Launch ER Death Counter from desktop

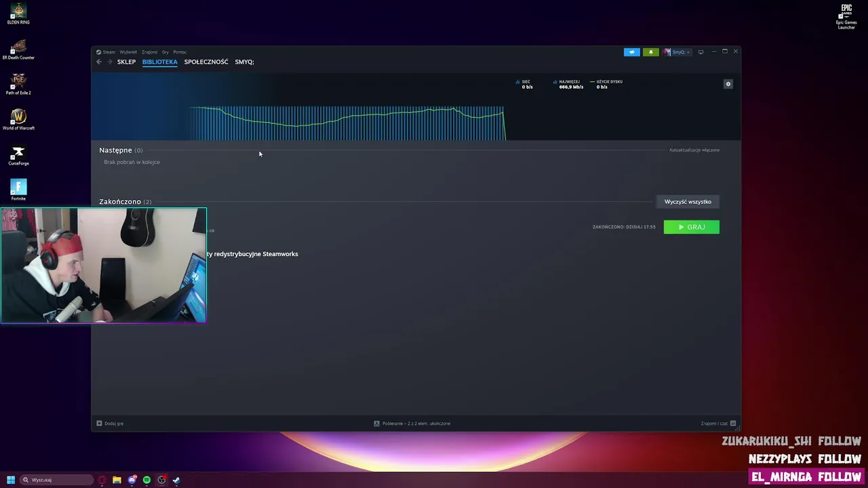(x=18, y=49)
